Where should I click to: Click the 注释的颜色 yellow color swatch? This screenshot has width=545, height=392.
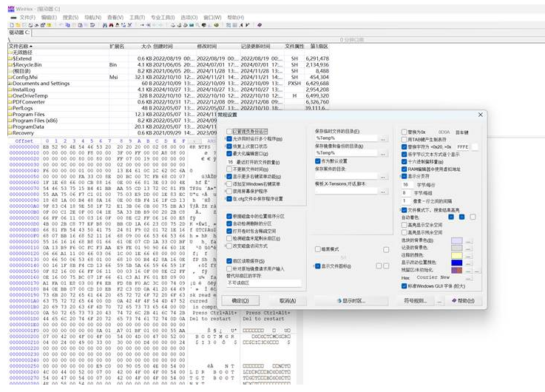click(x=457, y=255)
